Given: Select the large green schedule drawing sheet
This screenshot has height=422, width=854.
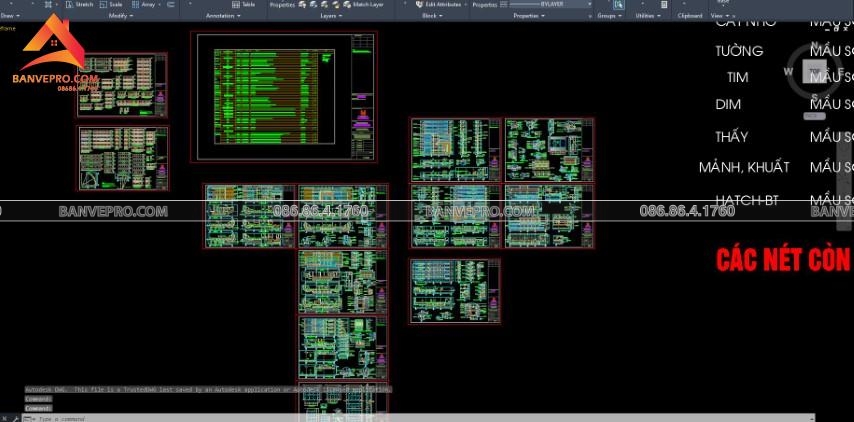Looking at the screenshot, I should [284, 96].
